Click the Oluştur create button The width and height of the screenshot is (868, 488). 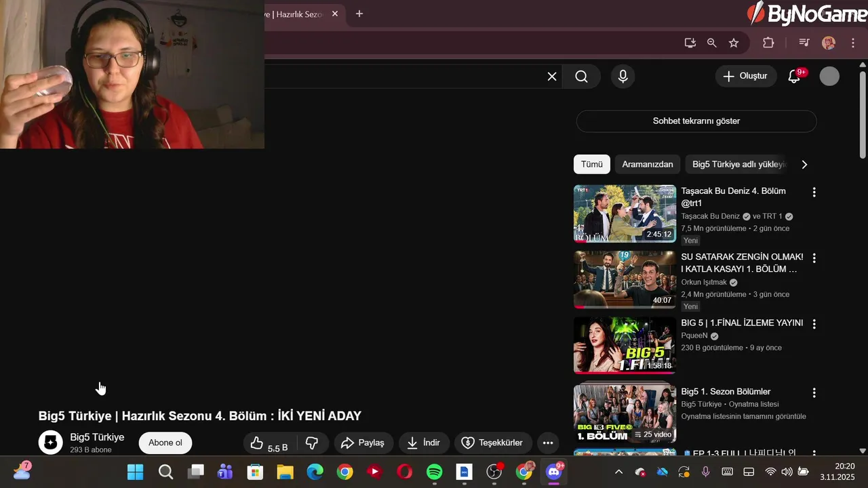(x=746, y=76)
